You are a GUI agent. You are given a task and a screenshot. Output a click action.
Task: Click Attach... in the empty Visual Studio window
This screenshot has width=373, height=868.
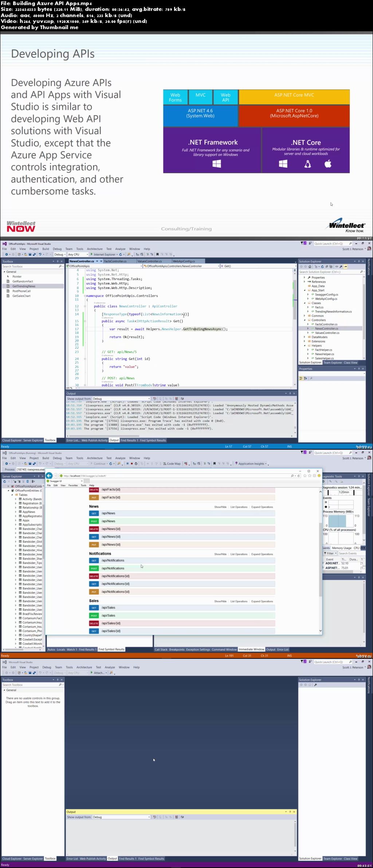(99, 673)
